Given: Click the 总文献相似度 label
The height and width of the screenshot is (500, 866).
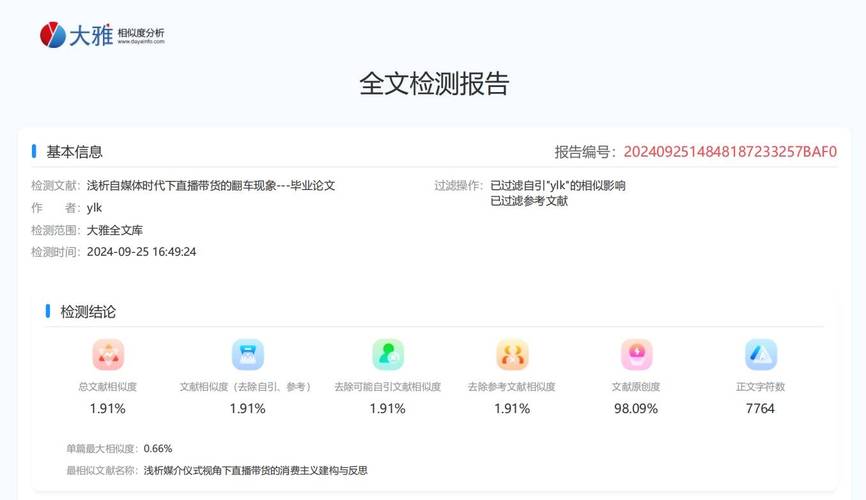Looking at the screenshot, I should pos(108,387).
